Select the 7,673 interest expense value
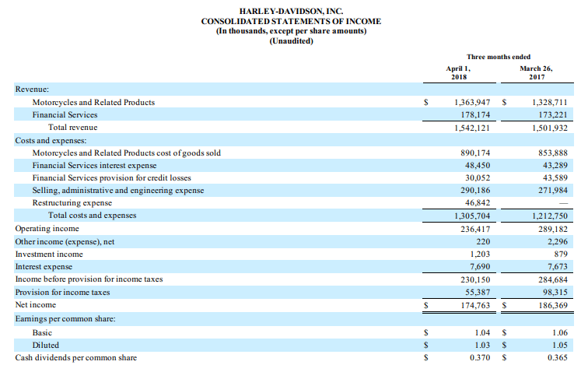Viewport: 588px width, 372px height. [x=558, y=266]
